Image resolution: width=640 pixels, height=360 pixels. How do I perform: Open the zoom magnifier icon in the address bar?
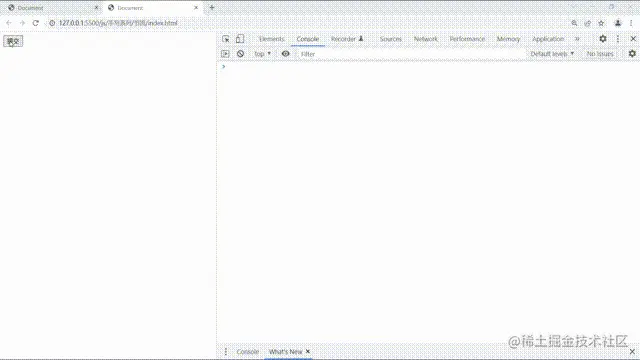[x=574, y=23]
